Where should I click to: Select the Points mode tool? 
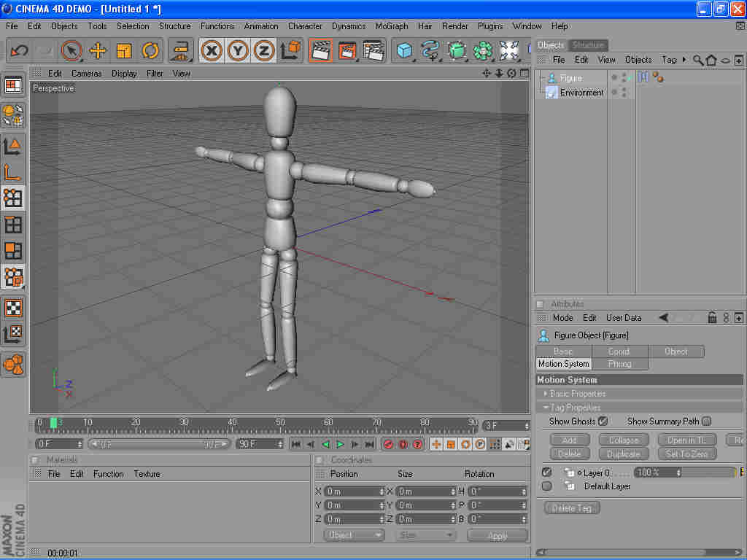tap(13, 198)
